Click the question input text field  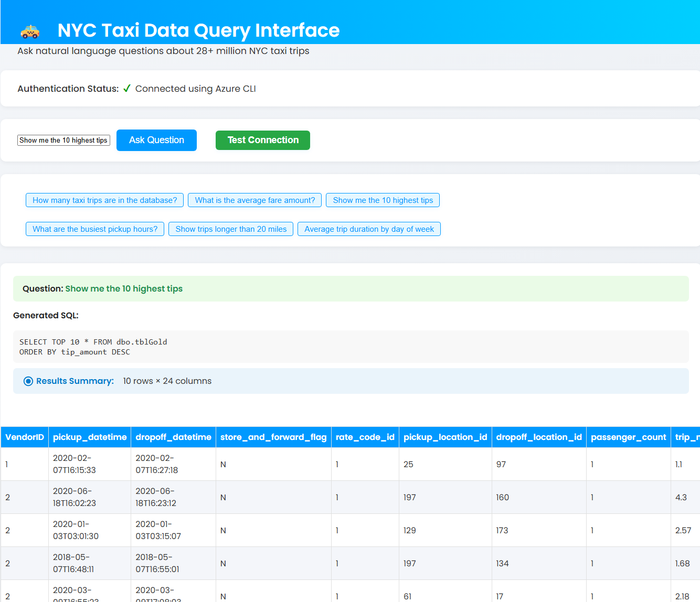tap(63, 141)
